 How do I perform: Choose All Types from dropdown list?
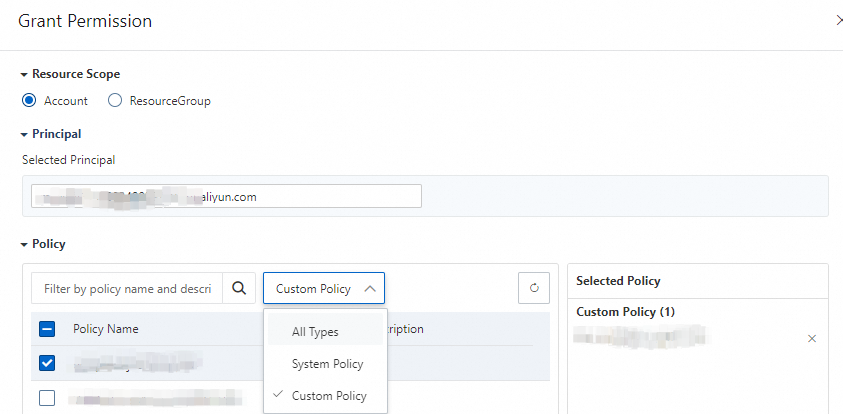click(x=315, y=332)
